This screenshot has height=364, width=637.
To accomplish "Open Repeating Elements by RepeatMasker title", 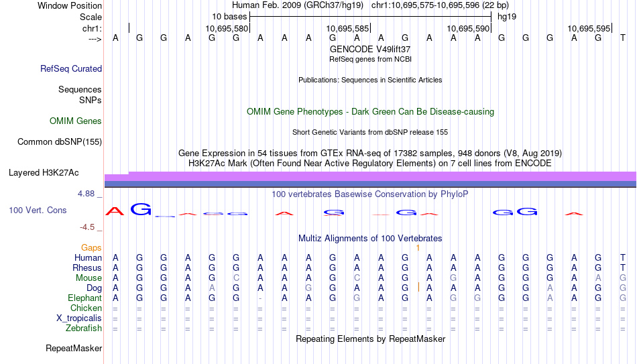I will [370, 339].
